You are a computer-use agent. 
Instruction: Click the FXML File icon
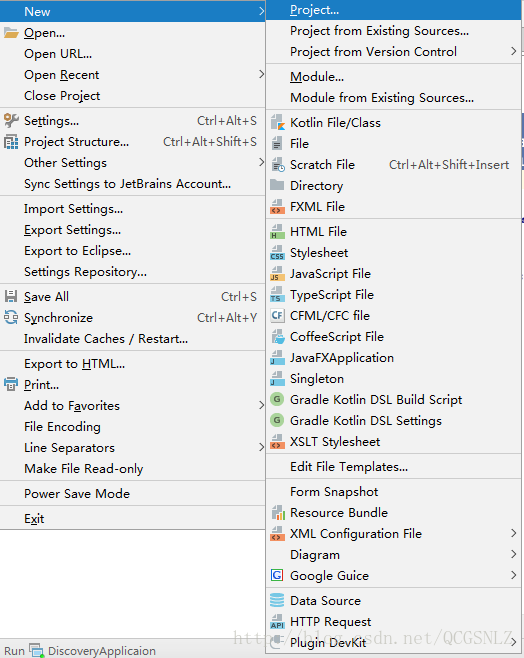[277, 206]
